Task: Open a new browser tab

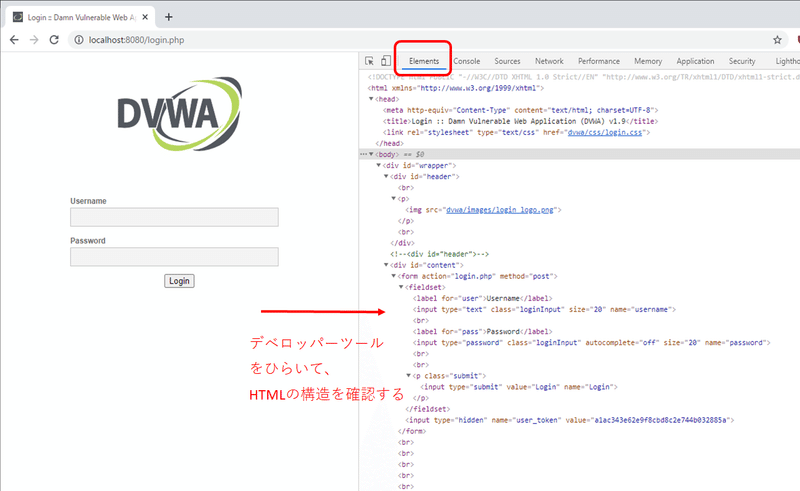Action: pyautogui.click(x=168, y=17)
